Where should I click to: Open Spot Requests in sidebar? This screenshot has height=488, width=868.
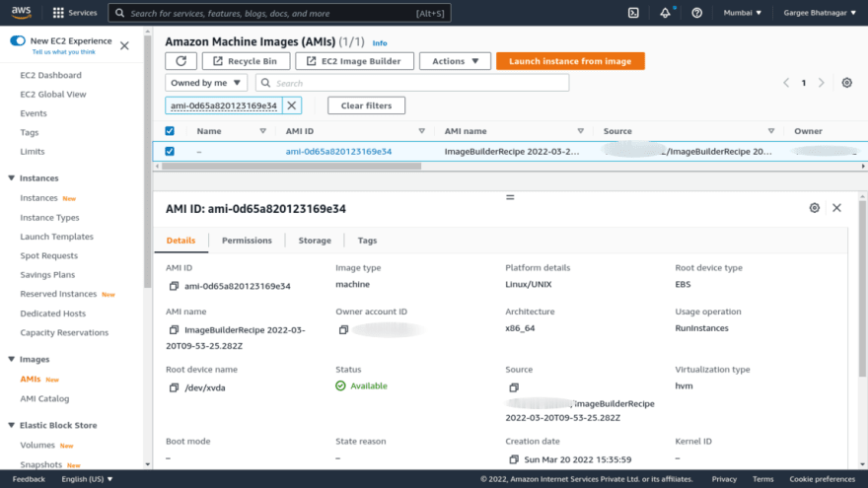click(x=48, y=255)
